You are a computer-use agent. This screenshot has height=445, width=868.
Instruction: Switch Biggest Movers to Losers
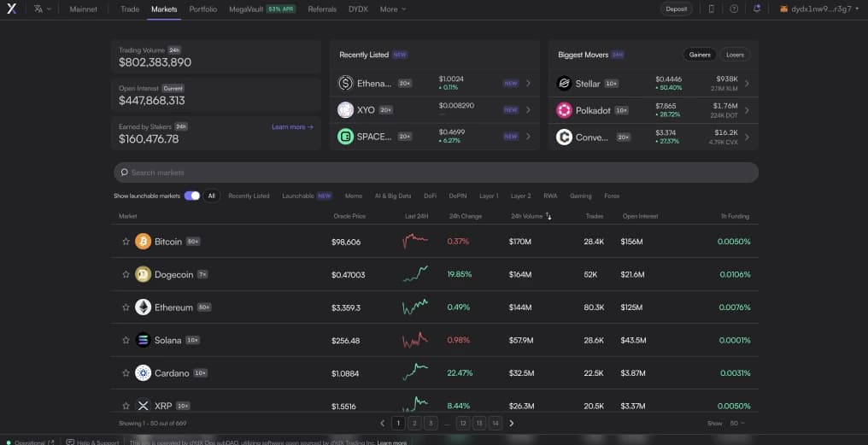(735, 55)
